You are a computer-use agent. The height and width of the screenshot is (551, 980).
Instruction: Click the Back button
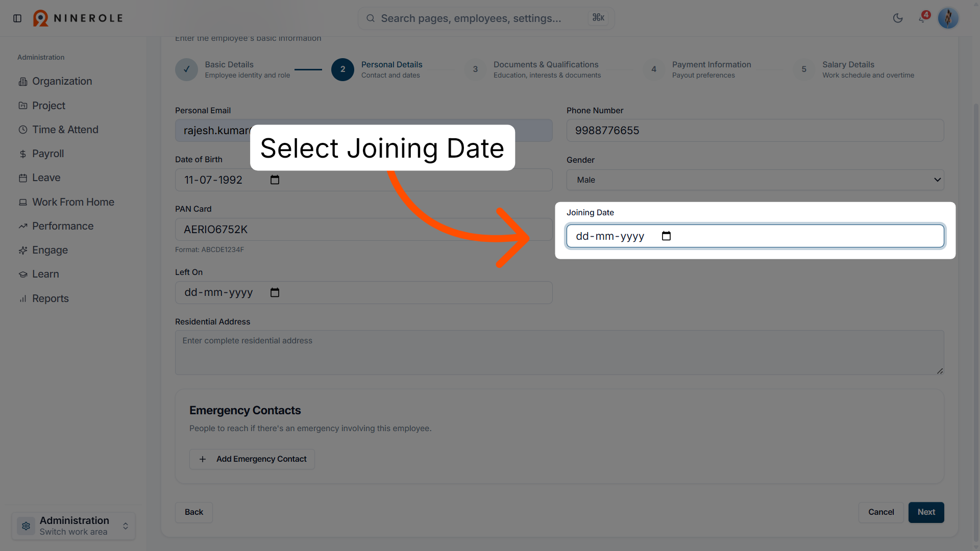click(x=194, y=512)
